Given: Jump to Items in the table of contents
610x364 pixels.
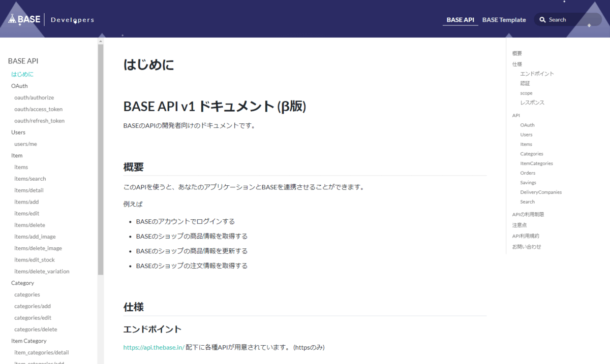Looking at the screenshot, I should point(526,145).
